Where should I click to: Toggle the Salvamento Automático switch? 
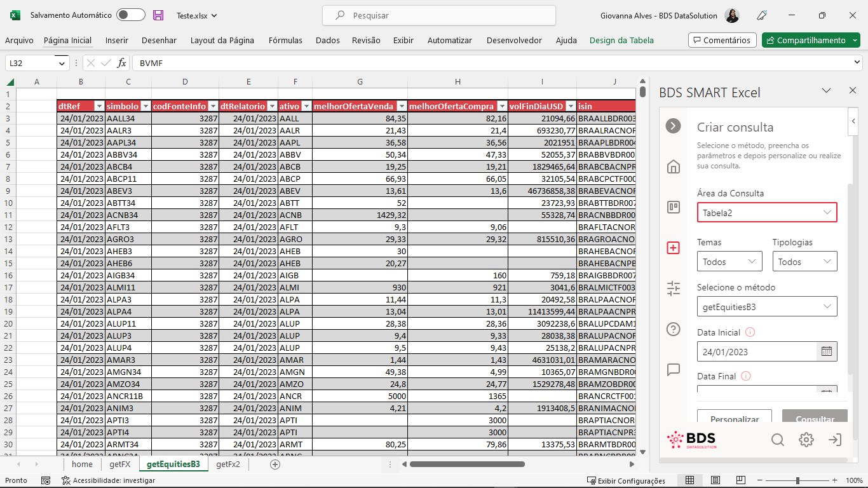(x=131, y=15)
